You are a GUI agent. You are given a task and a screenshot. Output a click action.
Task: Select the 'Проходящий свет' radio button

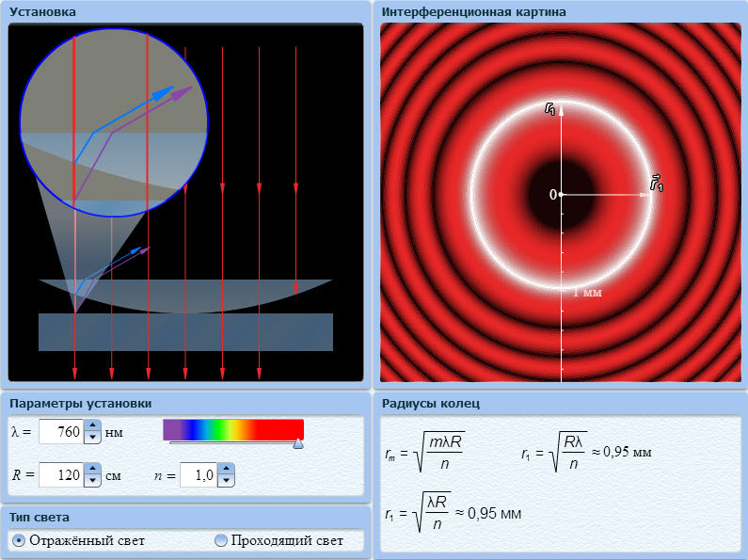click(221, 540)
